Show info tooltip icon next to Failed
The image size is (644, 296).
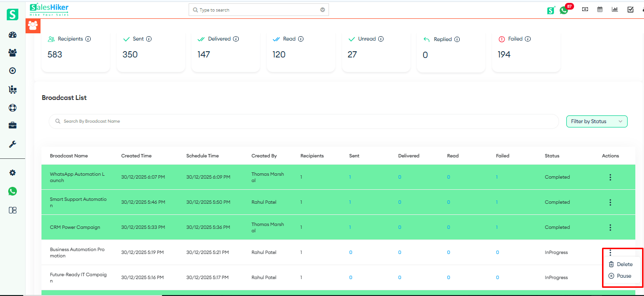click(x=528, y=39)
